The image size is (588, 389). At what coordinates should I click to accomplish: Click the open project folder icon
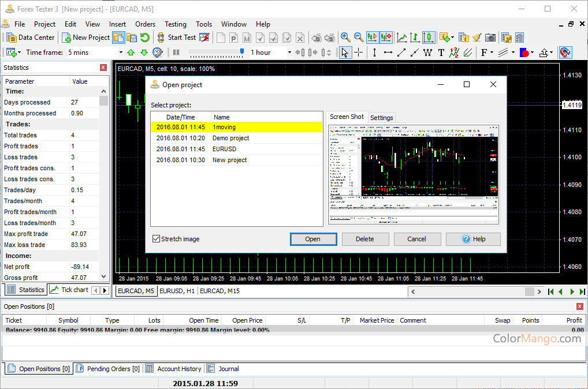coord(118,38)
